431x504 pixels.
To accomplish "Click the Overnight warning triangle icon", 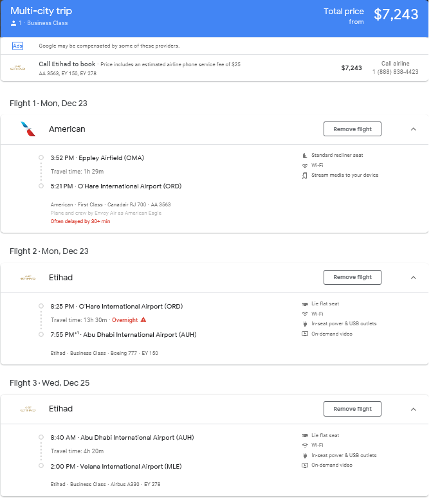I will pyautogui.click(x=143, y=320).
